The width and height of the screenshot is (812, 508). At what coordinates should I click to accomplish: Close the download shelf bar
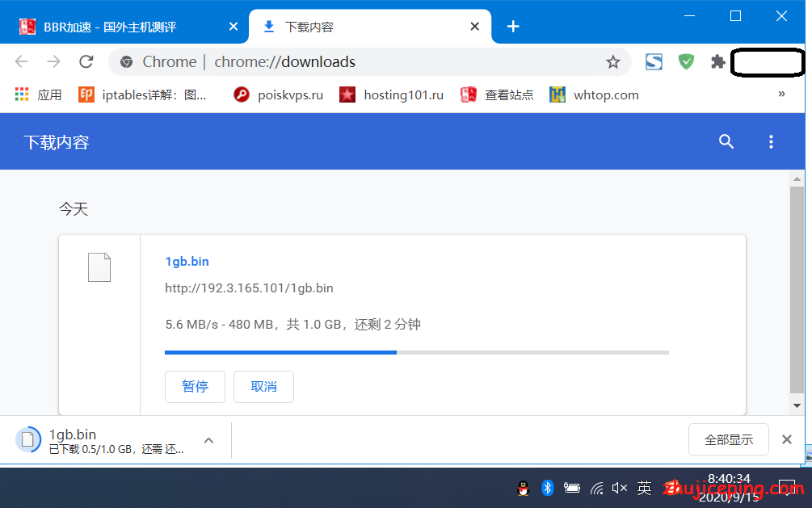[x=787, y=439]
